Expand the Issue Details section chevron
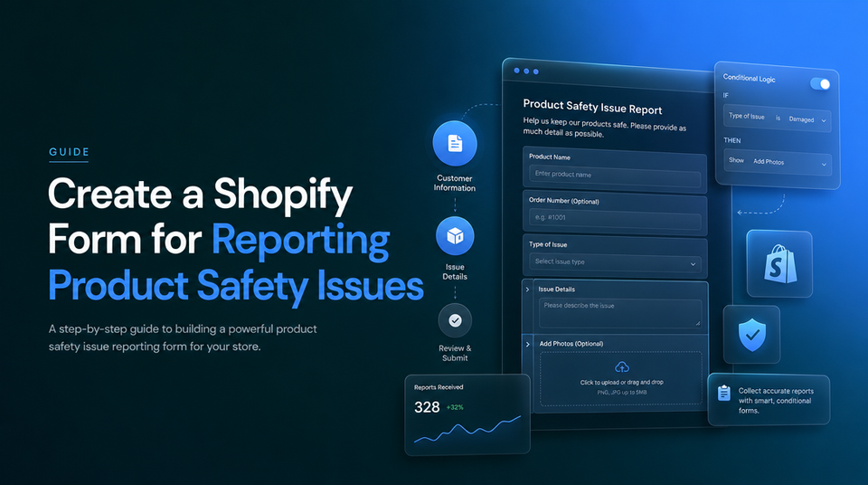This screenshot has width=868, height=485. coord(527,290)
